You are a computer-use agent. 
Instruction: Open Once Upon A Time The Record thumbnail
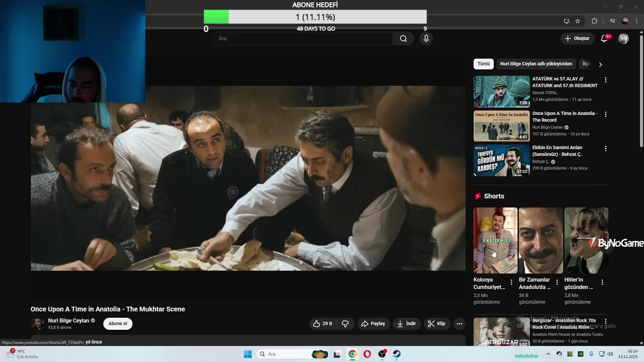pyautogui.click(x=502, y=126)
